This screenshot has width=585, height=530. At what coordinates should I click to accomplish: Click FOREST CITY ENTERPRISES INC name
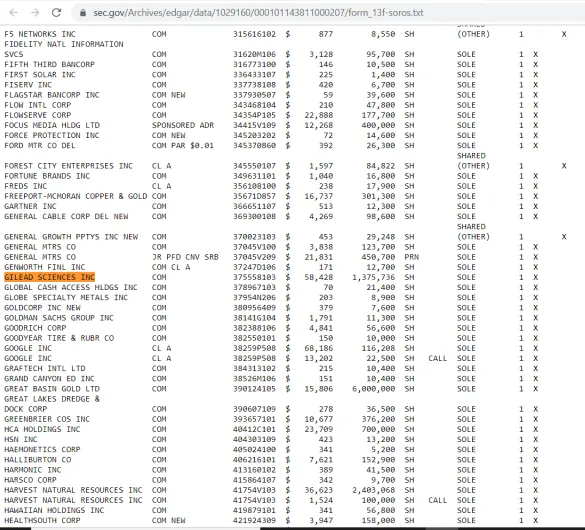(68, 166)
